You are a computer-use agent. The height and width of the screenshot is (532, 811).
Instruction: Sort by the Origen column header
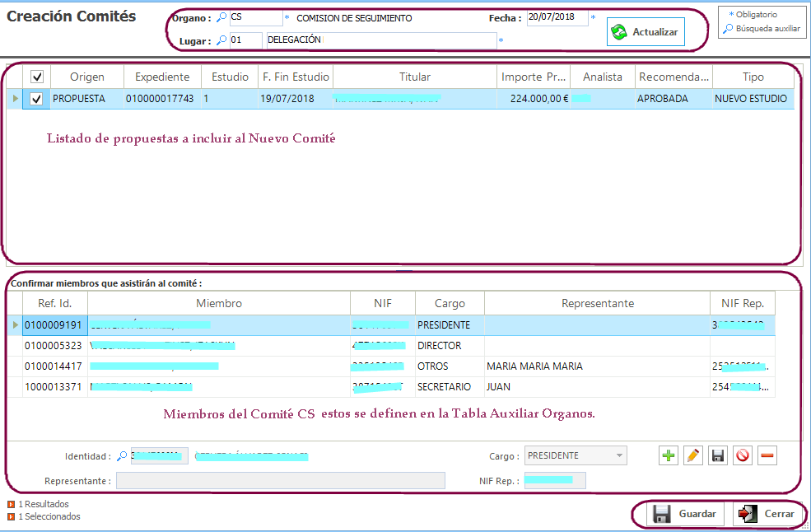pos(87,77)
